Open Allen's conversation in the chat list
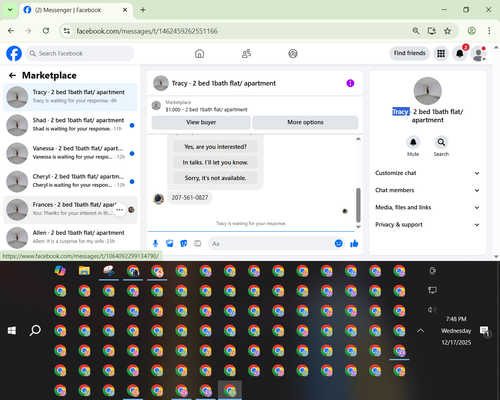 70,238
